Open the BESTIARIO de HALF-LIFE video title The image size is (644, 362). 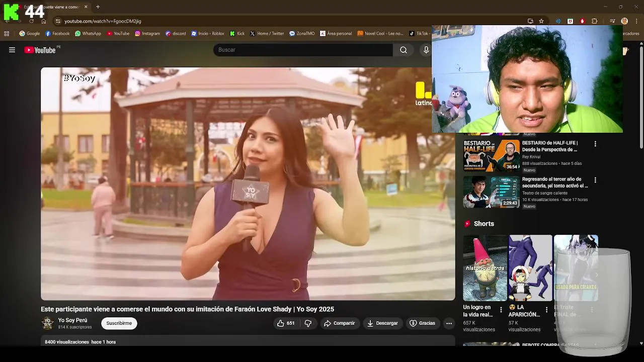550,146
